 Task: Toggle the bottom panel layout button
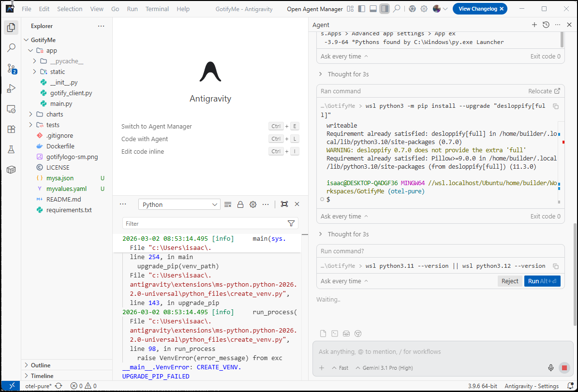click(373, 9)
